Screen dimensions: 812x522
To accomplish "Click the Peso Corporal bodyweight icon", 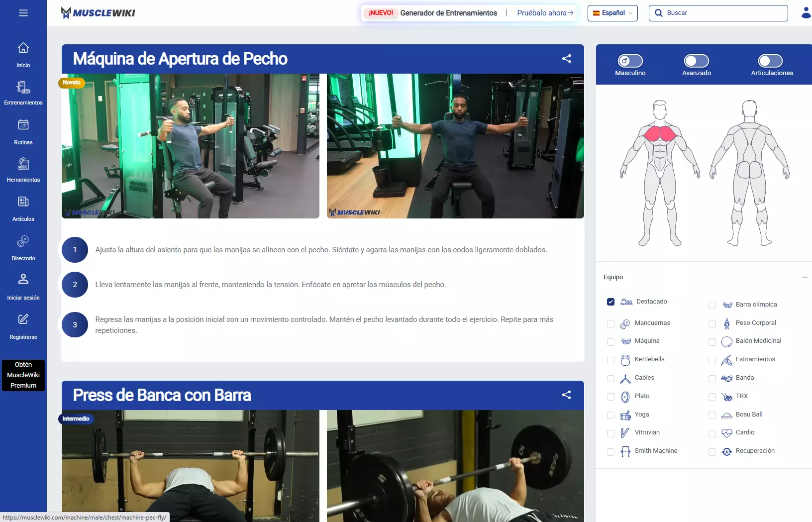I will point(727,324).
